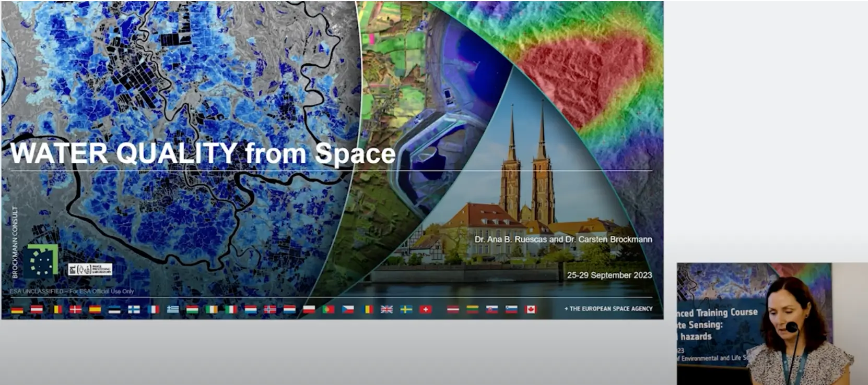
Task: Click the Swedish flag icon
Action: click(406, 309)
